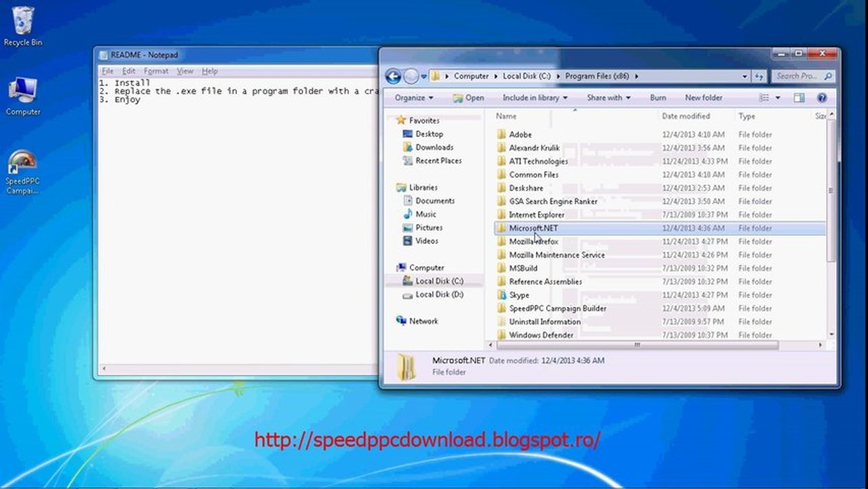Click the Search Program Files magnifier icon

click(829, 76)
